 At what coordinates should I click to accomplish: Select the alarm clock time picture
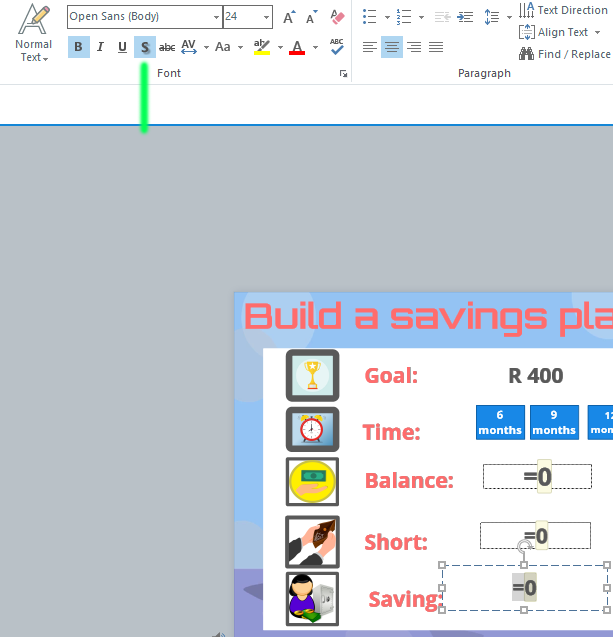click(312, 429)
